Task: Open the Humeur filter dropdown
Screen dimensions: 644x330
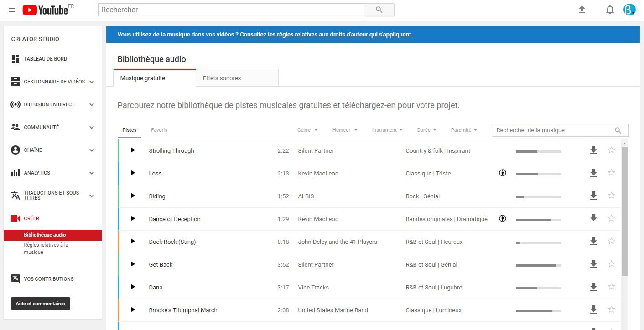Action: tap(345, 130)
